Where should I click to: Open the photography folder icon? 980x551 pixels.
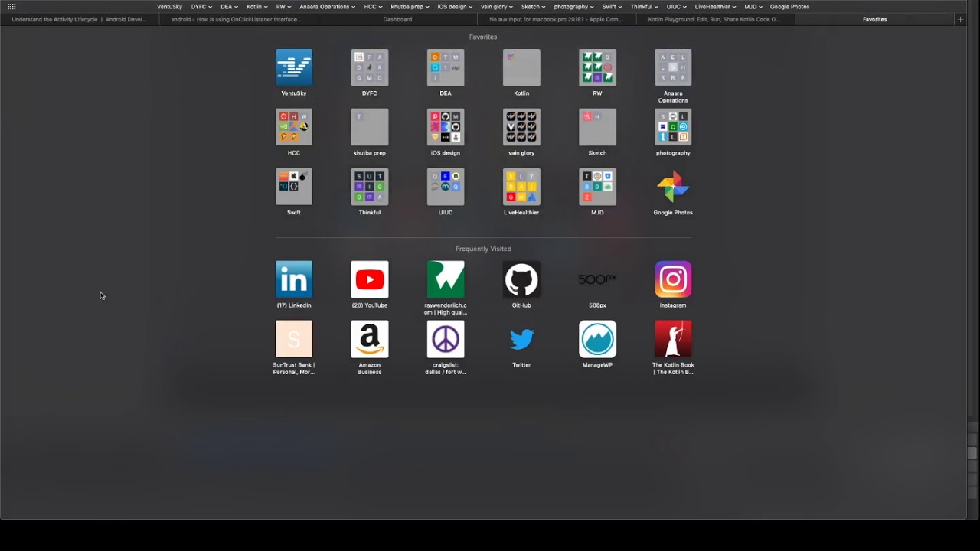tap(673, 127)
